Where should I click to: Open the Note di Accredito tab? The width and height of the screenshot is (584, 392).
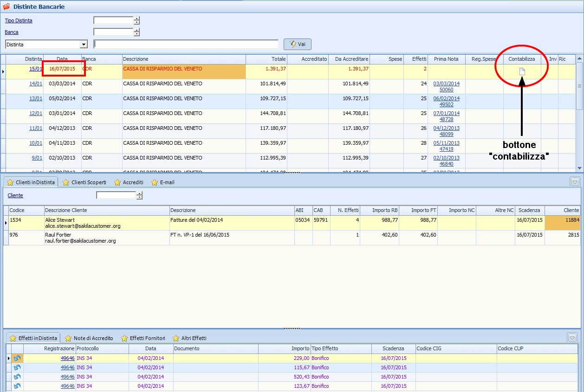click(x=89, y=338)
